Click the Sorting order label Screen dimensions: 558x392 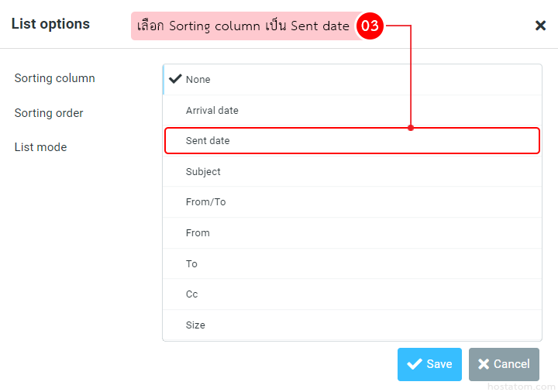49,113
